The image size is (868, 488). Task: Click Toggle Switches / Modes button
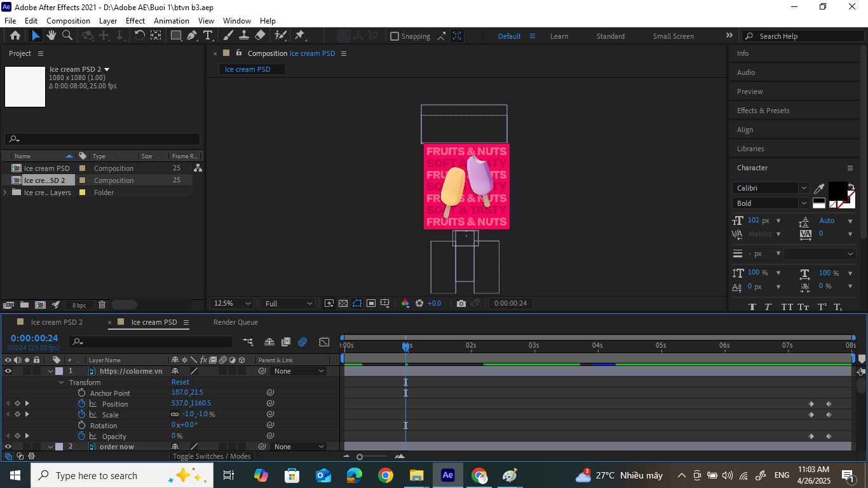[212, 456]
